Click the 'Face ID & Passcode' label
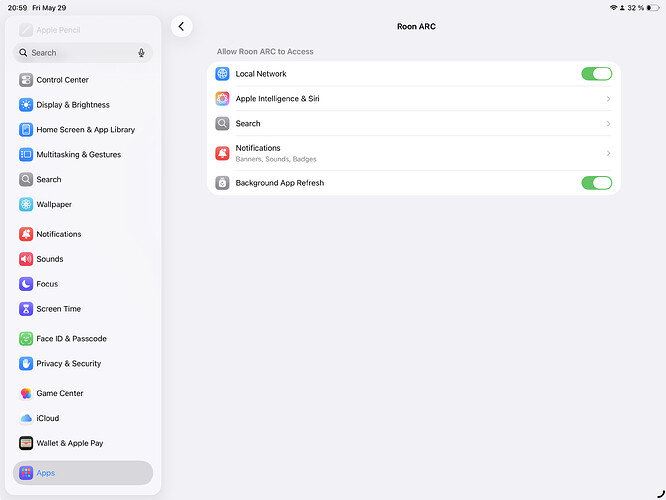The image size is (666, 500). point(71,339)
